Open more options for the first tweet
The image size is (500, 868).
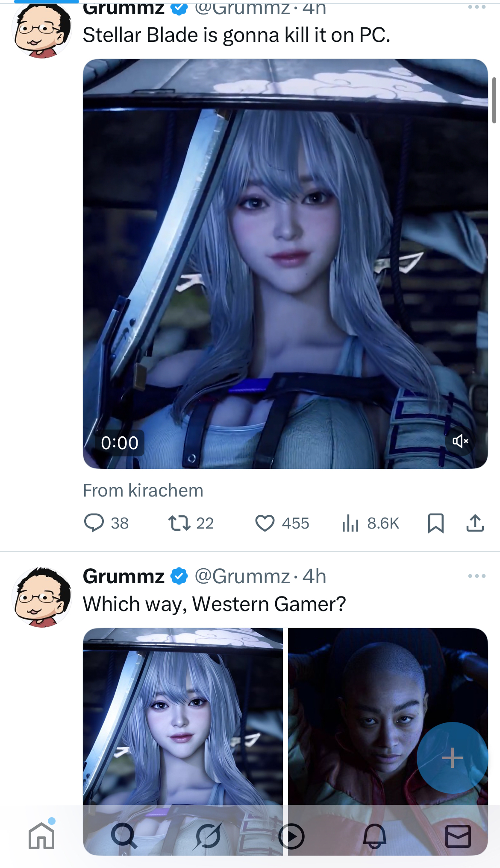pyautogui.click(x=477, y=7)
